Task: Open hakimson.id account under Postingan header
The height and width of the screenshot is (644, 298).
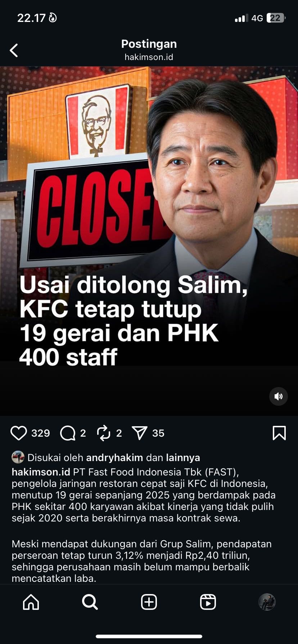Action: coord(149,57)
